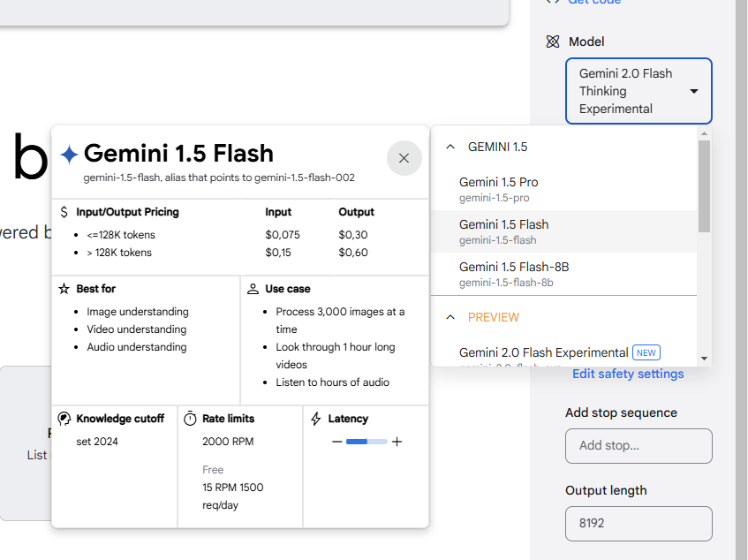Click the Best for star icon
Image resolution: width=748 pixels, height=560 pixels.
tap(64, 289)
